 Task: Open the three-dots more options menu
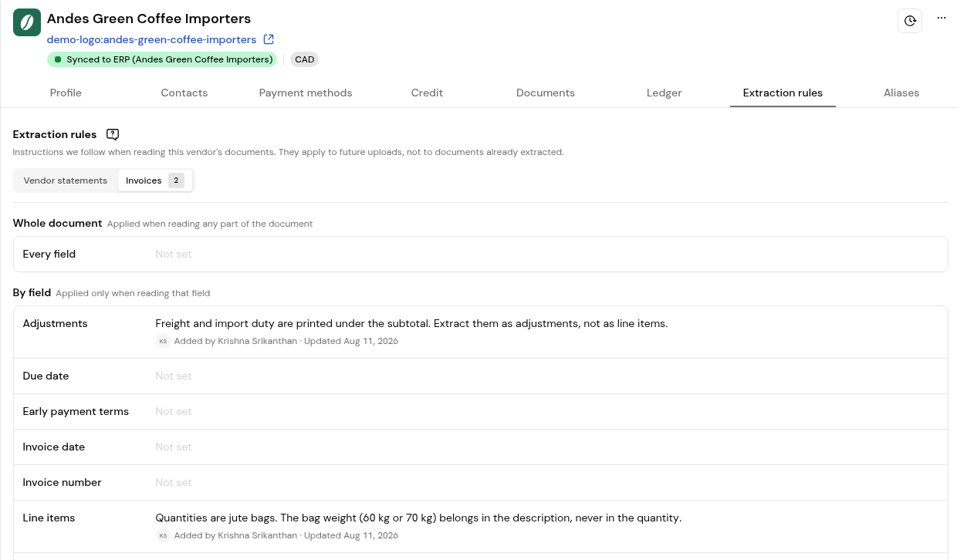coord(942,18)
